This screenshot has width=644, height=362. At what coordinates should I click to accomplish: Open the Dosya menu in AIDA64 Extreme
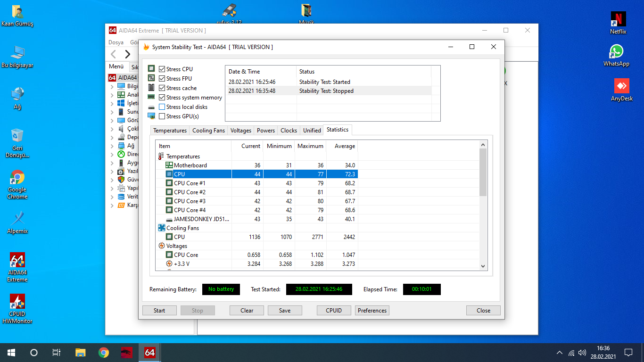(x=116, y=42)
